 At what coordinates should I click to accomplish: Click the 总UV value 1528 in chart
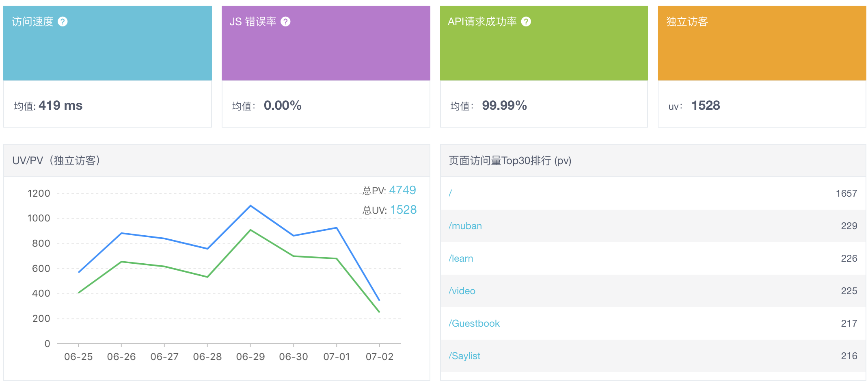(403, 210)
